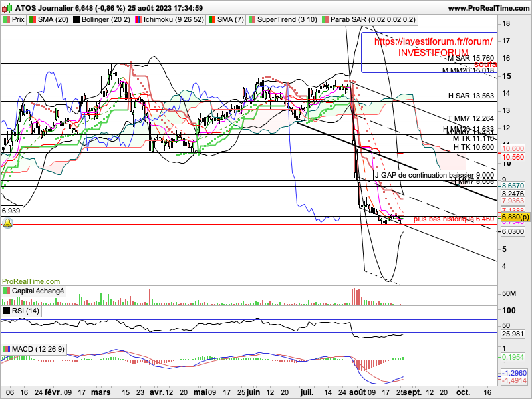Screen dimensions: 532x399
Task: Click the INVESTIFORUM text in the blue box
Action: (x=434, y=53)
